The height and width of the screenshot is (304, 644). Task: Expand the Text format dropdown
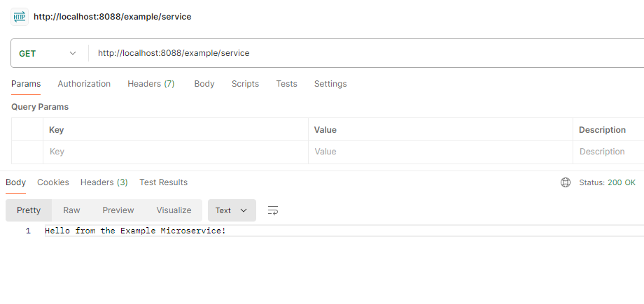point(231,210)
